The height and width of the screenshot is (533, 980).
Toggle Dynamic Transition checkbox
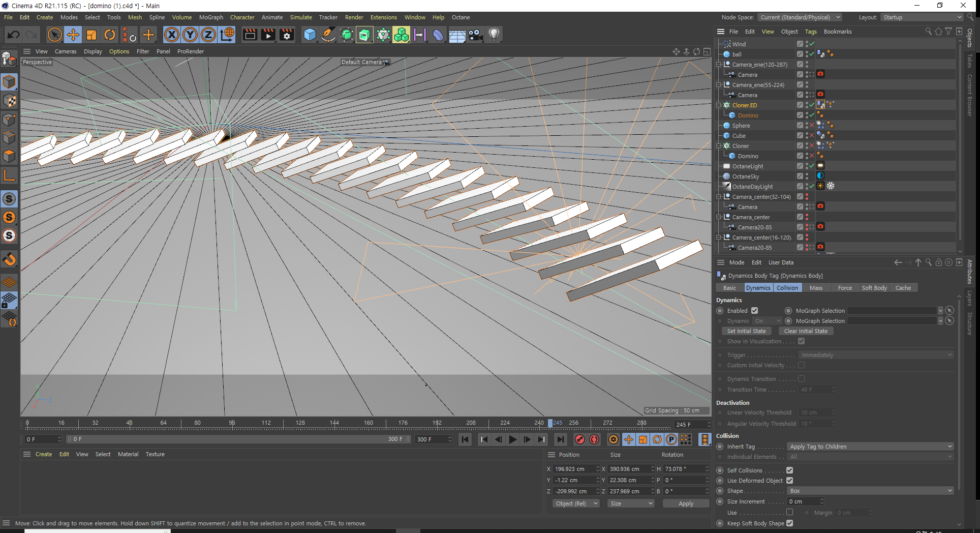(x=801, y=378)
